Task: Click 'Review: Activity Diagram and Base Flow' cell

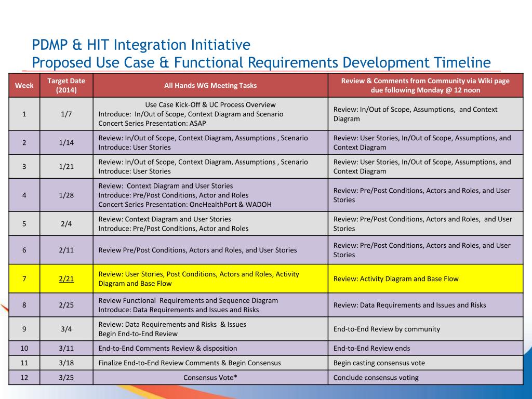Action: [425, 279]
